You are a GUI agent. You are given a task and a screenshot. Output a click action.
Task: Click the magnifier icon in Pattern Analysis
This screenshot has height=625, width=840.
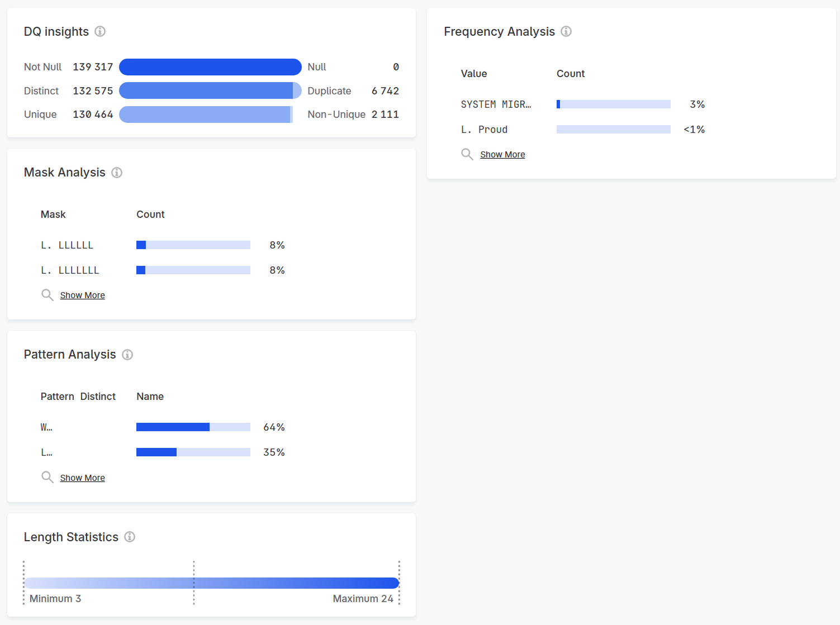click(48, 477)
